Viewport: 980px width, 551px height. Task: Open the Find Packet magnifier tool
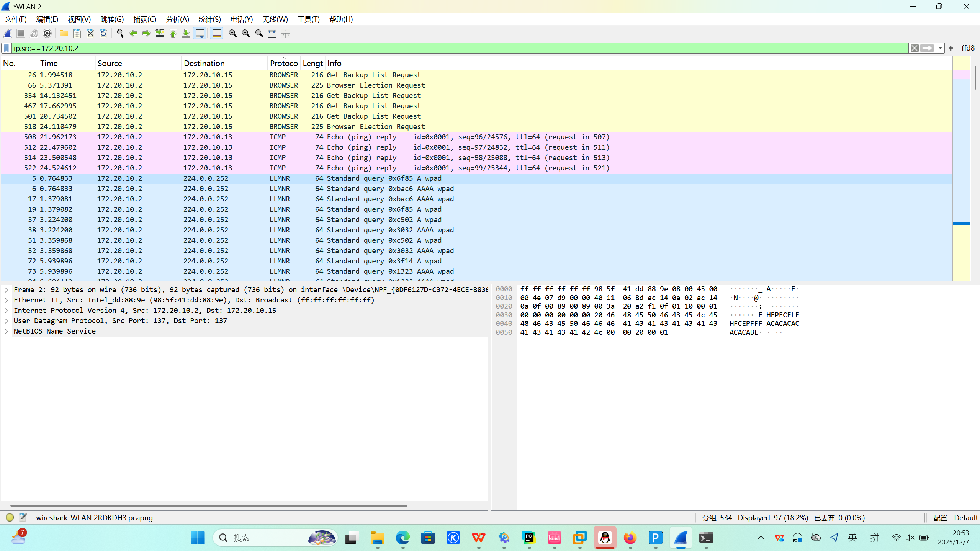coord(120,33)
